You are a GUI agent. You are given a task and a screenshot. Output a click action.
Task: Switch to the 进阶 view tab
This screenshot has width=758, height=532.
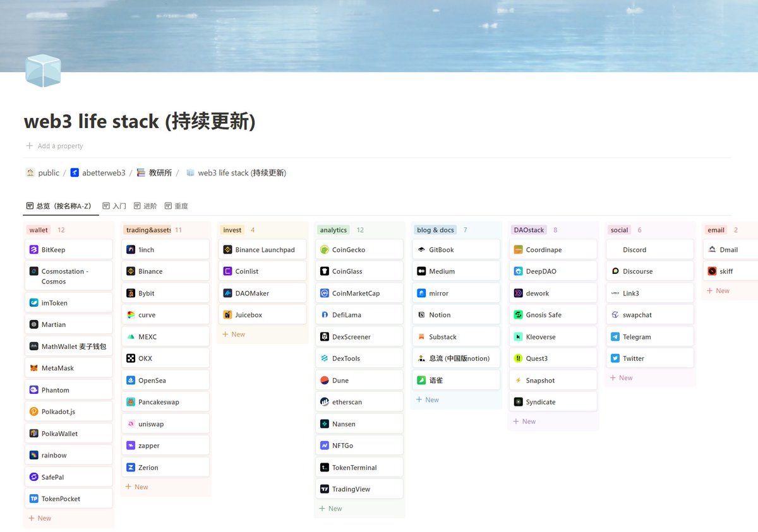(145, 206)
